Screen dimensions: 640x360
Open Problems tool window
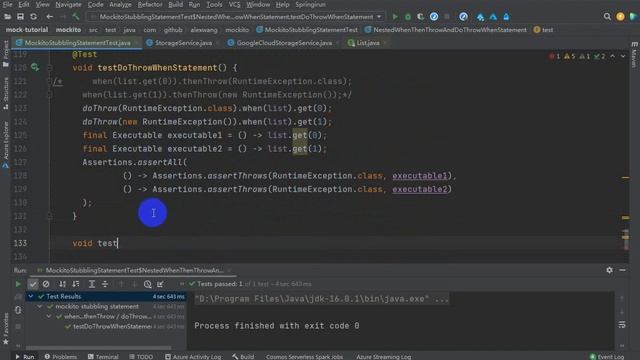(x=60, y=356)
